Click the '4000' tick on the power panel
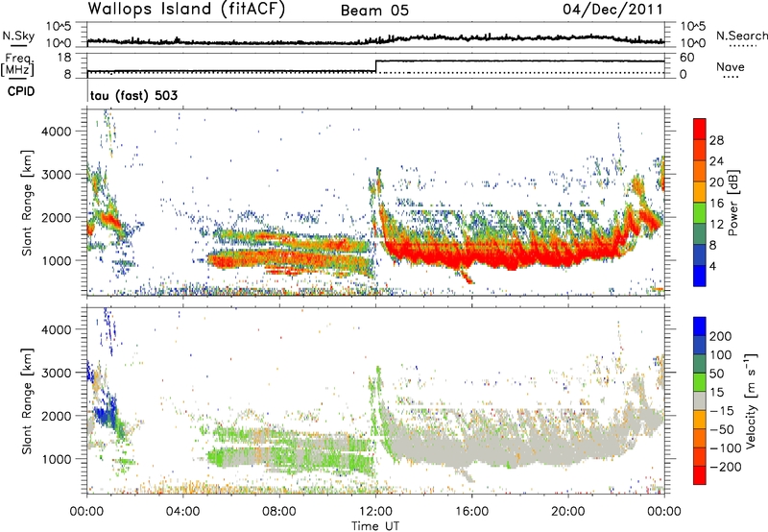768x532 pixels. click(57, 132)
